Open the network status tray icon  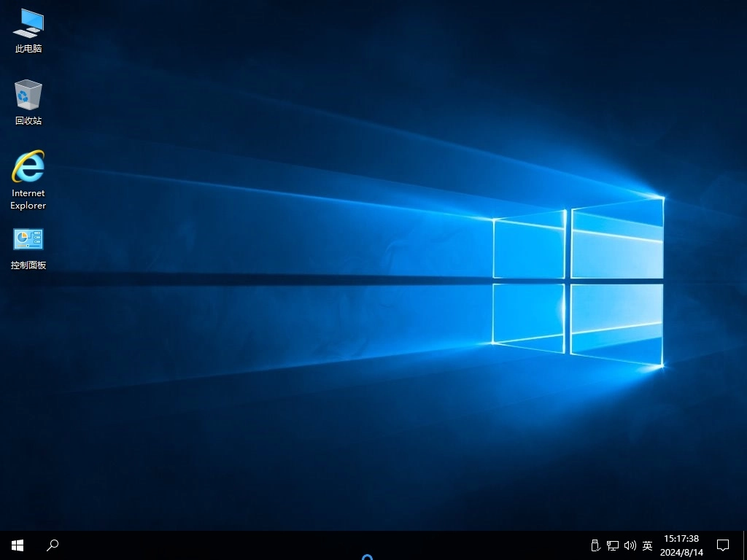coord(612,545)
